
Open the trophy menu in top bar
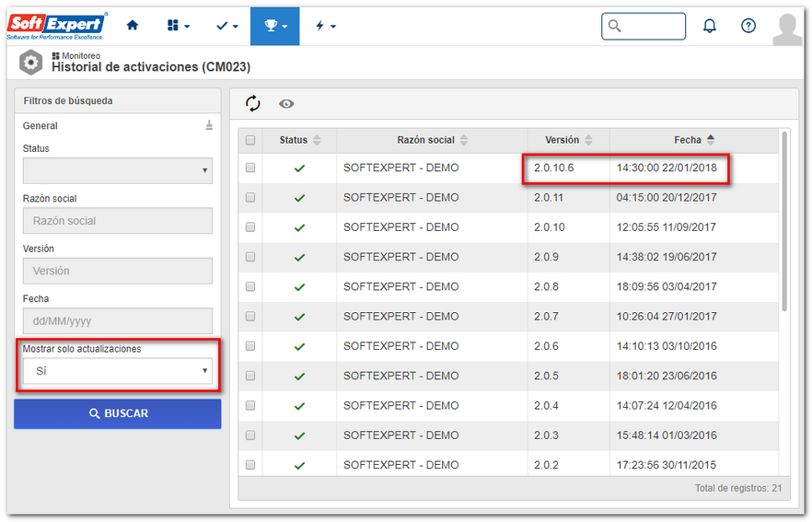[x=275, y=26]
